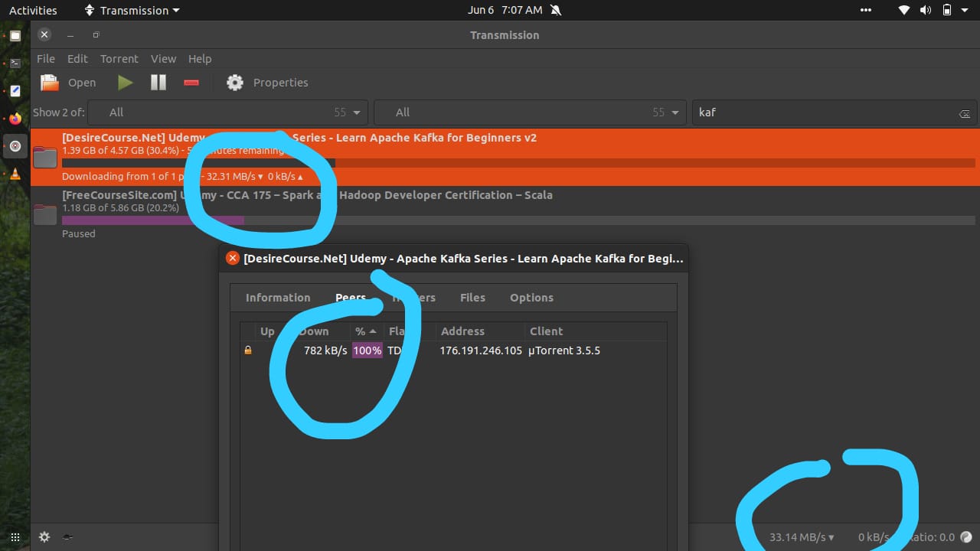Open VLC media player from the dock

(x=15, y=174)
